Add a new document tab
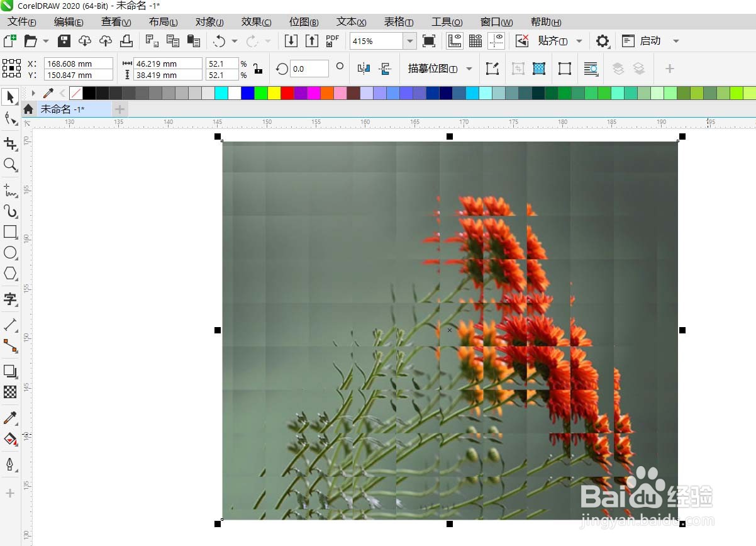Screen dimensions: 756x546 pyautogui.click(x=120, y=109)
